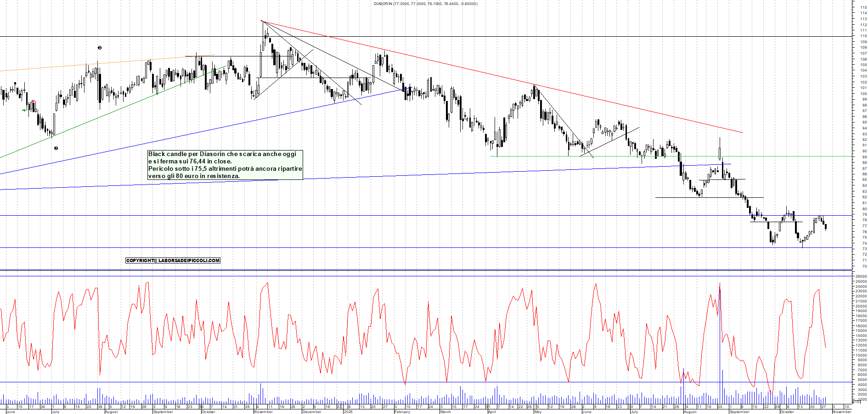Click the laborsadeipiccoli.com copyright label

tap(173, 260)
